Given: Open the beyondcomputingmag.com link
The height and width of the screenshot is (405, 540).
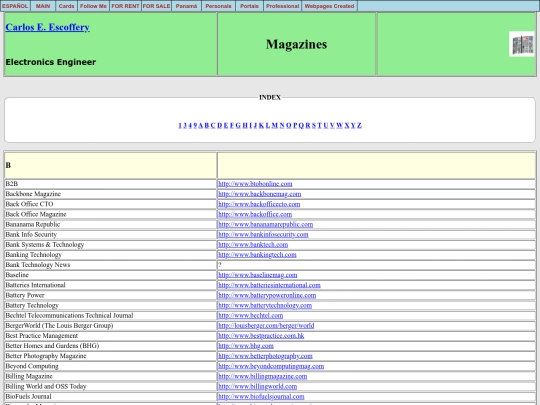Looking at the screenshot, I should tap(271, 366).
